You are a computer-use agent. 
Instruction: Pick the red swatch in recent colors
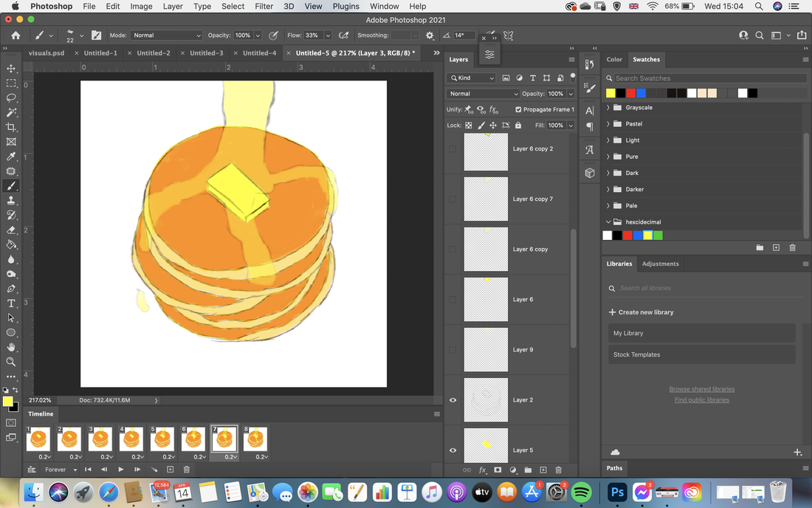click(630, 93)
